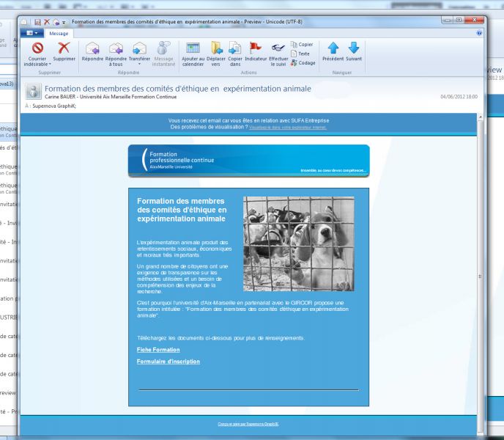Image resolution: width=504 pixels, height=440 pixels.
Task: Mark message as Courrier indésirable
Action: point(37,54)
